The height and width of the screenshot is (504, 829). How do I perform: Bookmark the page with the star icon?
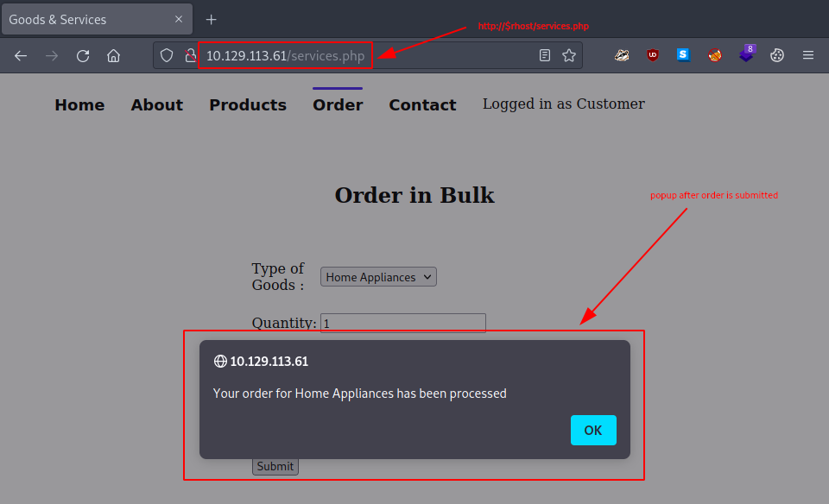(x=569, y=54)
